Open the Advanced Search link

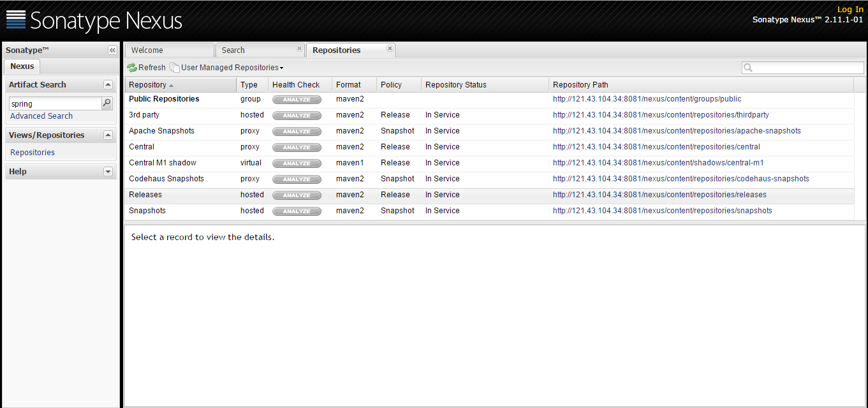point(41,116)
